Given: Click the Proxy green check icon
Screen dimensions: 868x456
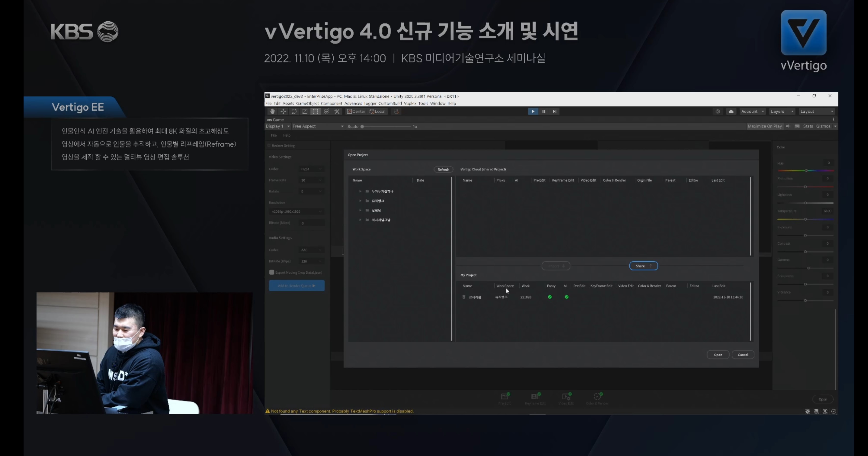Looking at the screenshot, I should point(550,297).
